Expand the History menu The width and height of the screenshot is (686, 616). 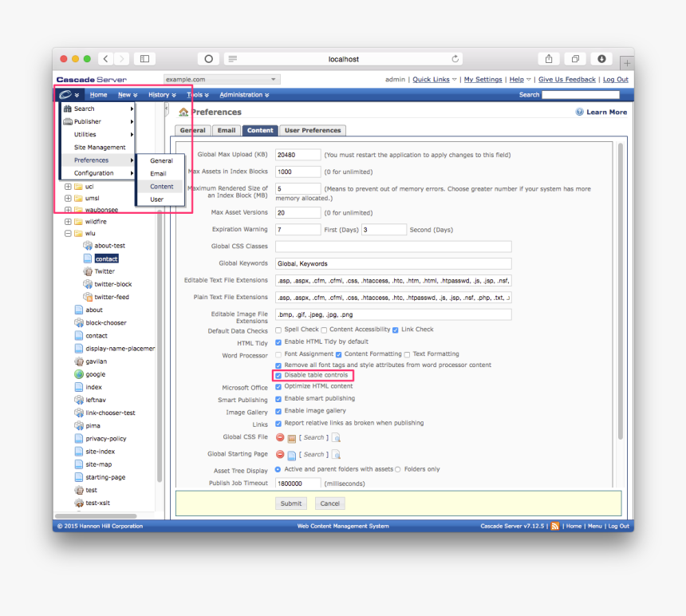coord(162,94)
